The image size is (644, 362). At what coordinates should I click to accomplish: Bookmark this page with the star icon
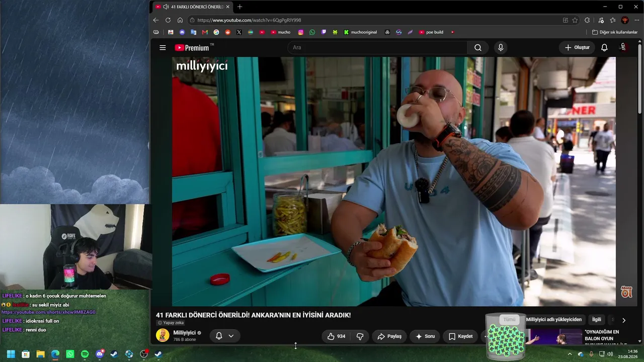(575, 20)
